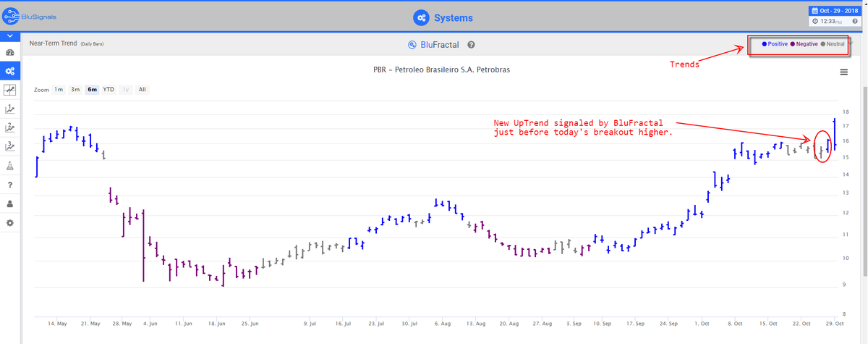Set zoom range to 6m
Image resolution: width=868 pixels, height=344 pixels.
(x=92, y=90)
